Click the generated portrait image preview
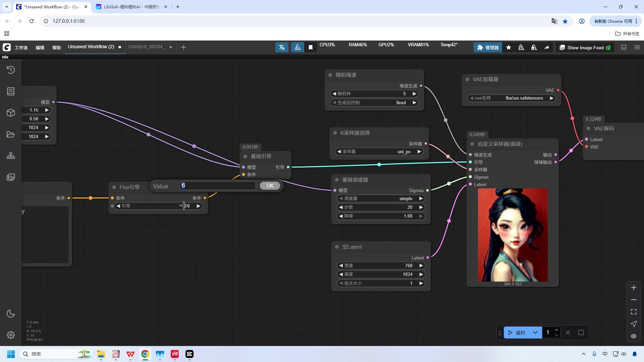 click(513, 235)
